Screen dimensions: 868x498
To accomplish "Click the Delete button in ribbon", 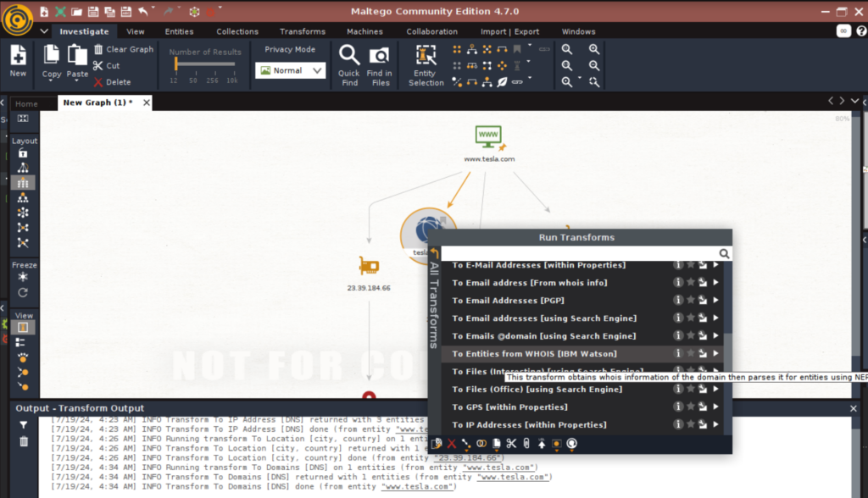I will tap(113, 82).
